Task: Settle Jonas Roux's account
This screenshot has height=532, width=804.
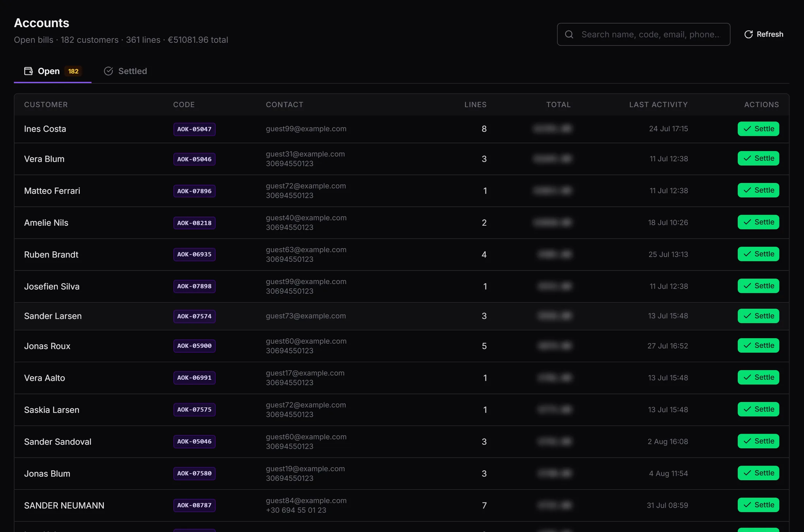Action: [758, 345]
